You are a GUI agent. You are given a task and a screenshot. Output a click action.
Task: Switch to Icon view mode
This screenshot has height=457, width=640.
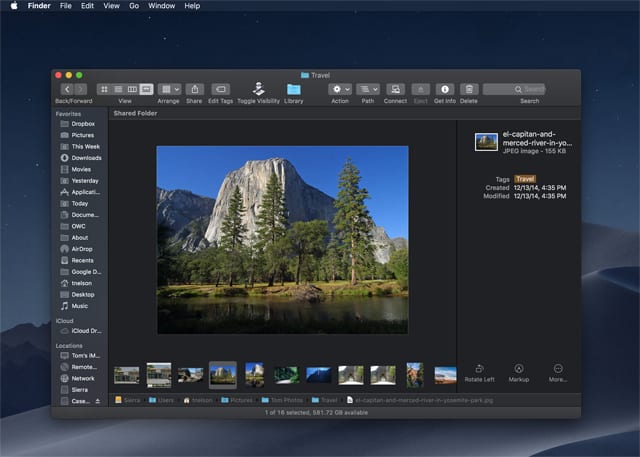[104, 89]
